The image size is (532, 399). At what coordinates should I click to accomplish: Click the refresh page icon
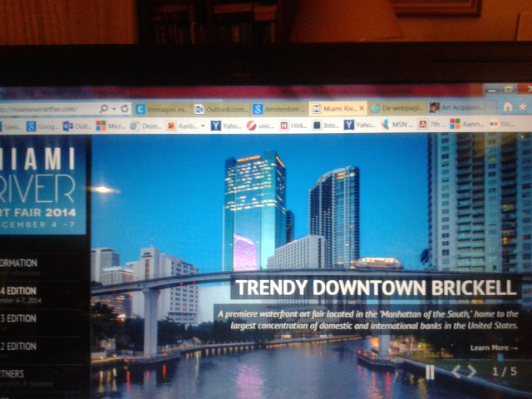click(x=125, y=109)
